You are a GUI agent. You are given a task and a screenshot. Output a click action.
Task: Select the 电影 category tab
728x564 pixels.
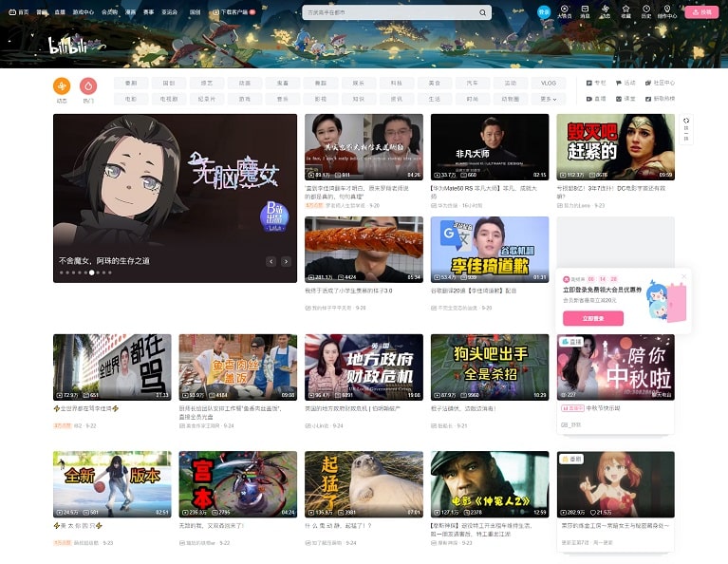[131, 99]
